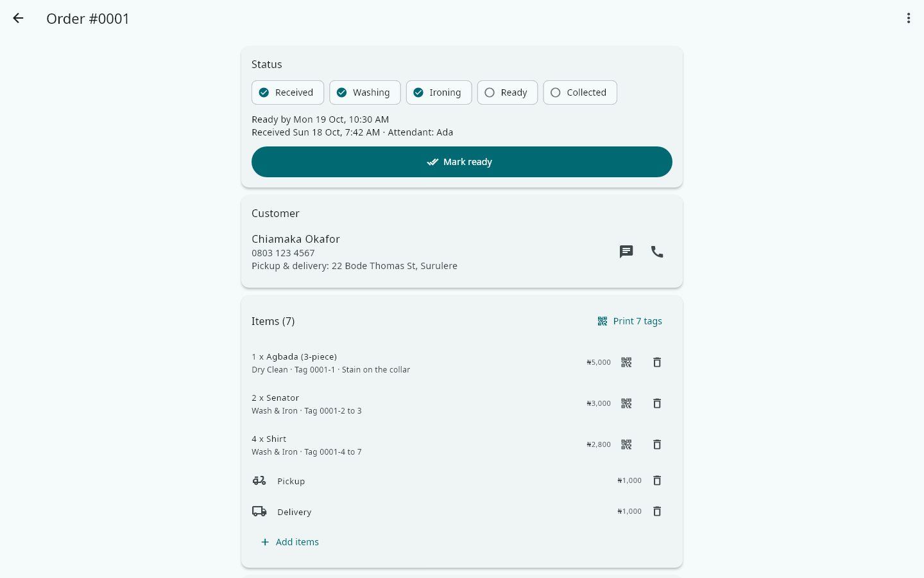
Task: Call the customer with the phone icon
Action: (657, 252)
